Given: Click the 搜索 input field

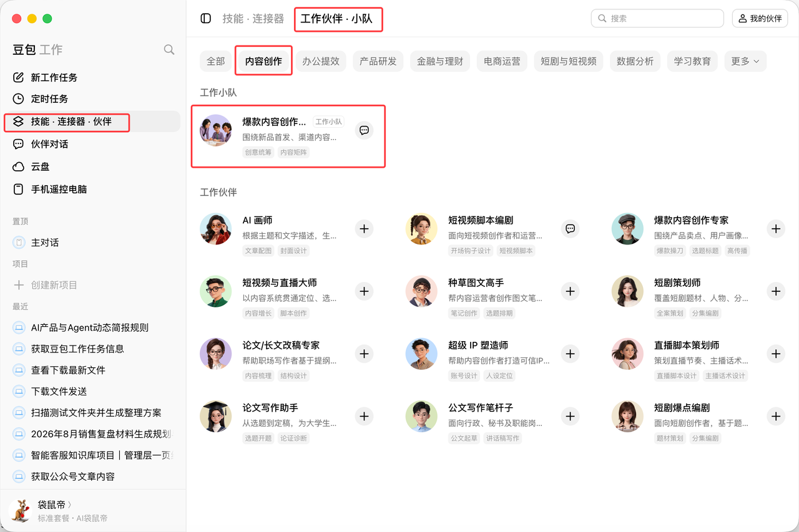Looking at the screenshot, I should click(657, 19).
